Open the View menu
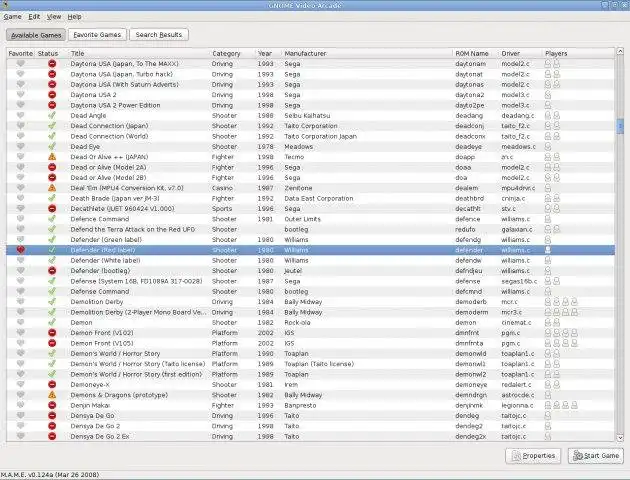This screenshot has width=630, height=480. point(54,17)
